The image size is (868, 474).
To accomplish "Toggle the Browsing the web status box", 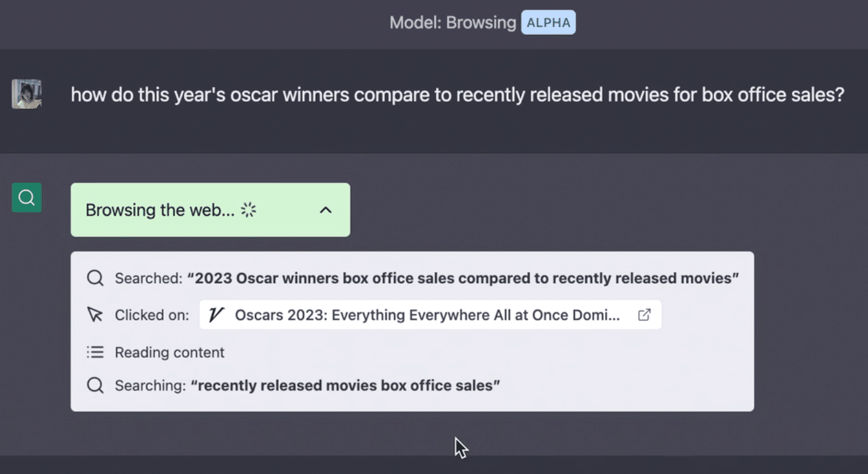I will [161, 210].
